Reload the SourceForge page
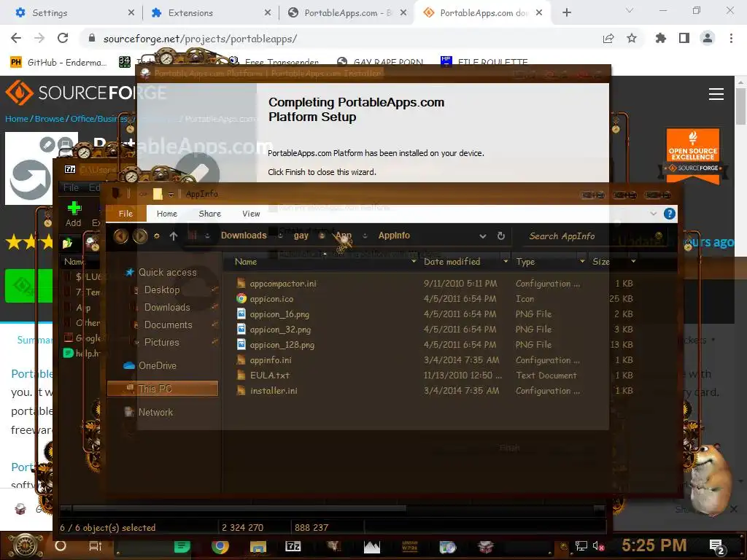This screenshot has width=747, height=560. tap(63, 38)
